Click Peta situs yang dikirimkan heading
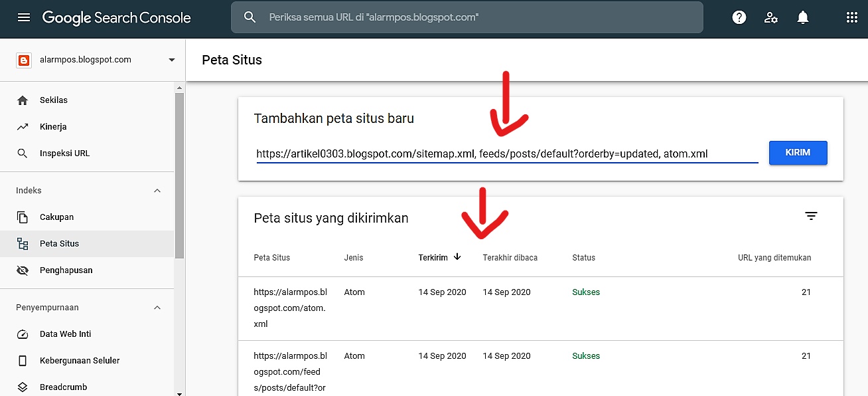 tap(331, 218)
